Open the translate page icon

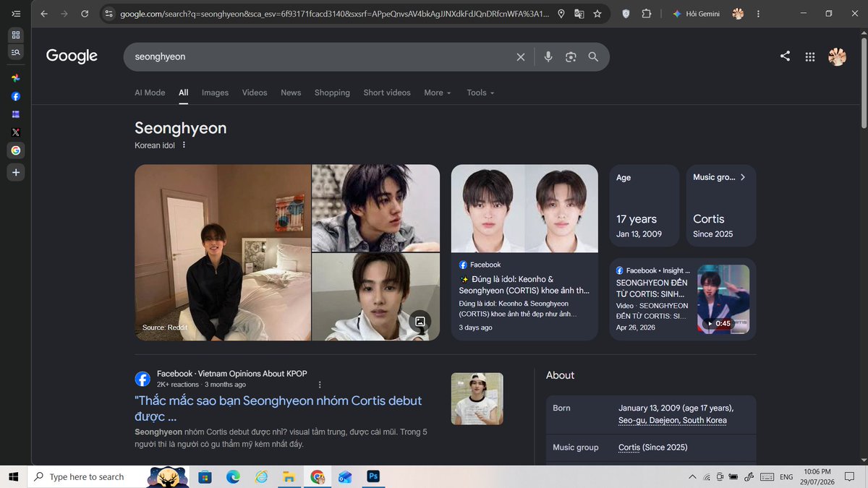579,14
